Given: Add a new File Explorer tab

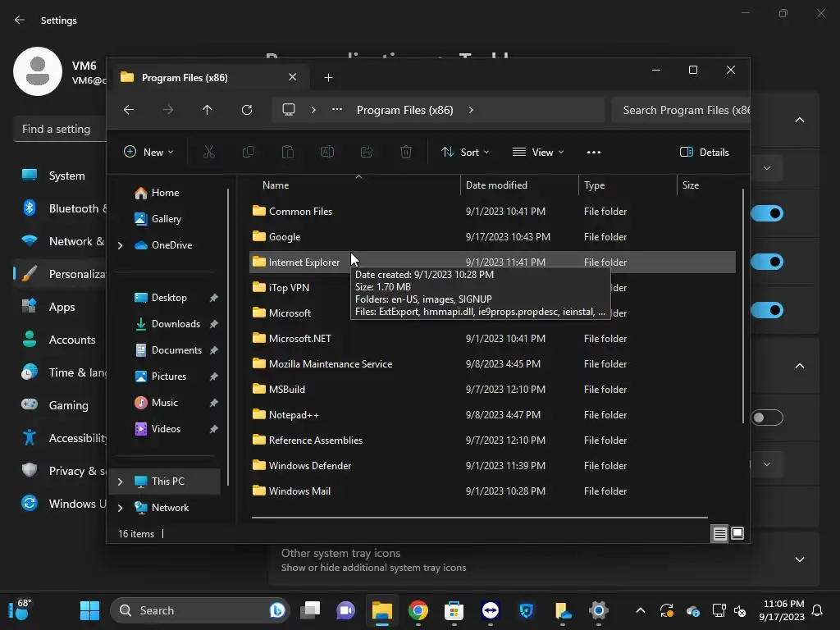Looking at the screenshot, I should 328,78.
